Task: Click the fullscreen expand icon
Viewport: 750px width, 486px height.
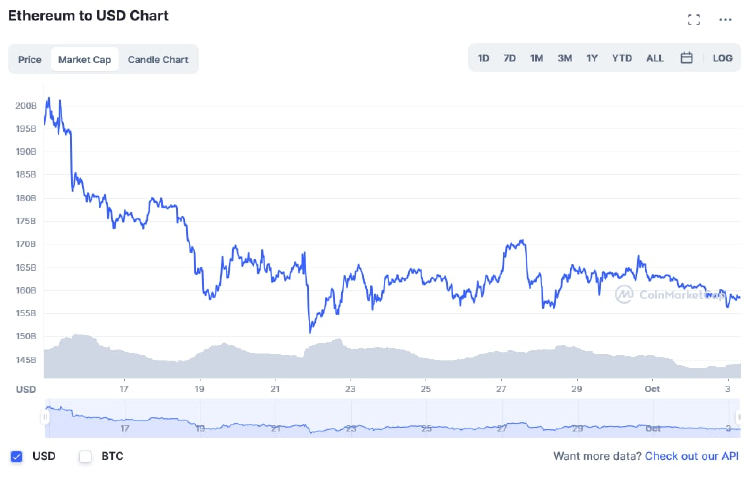Action: [x=694, y=19]
